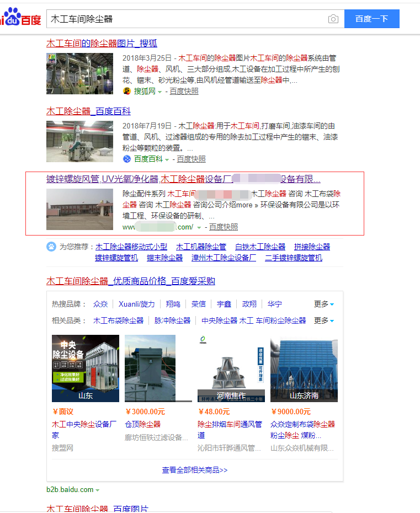Screen dimensions: 420x513
Task: Click the factory building thumbnail
Action: (79, 210)
